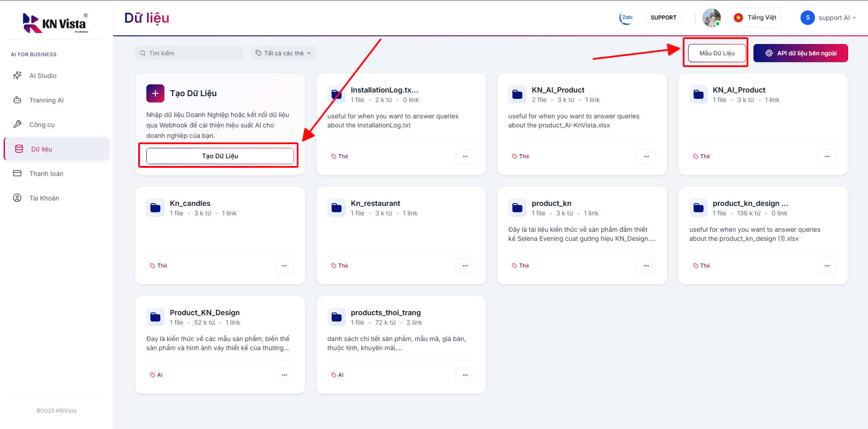This screenshot has width=868, height=429.
Task: Click the folder icon of product_kn
Action: (517, 208)
